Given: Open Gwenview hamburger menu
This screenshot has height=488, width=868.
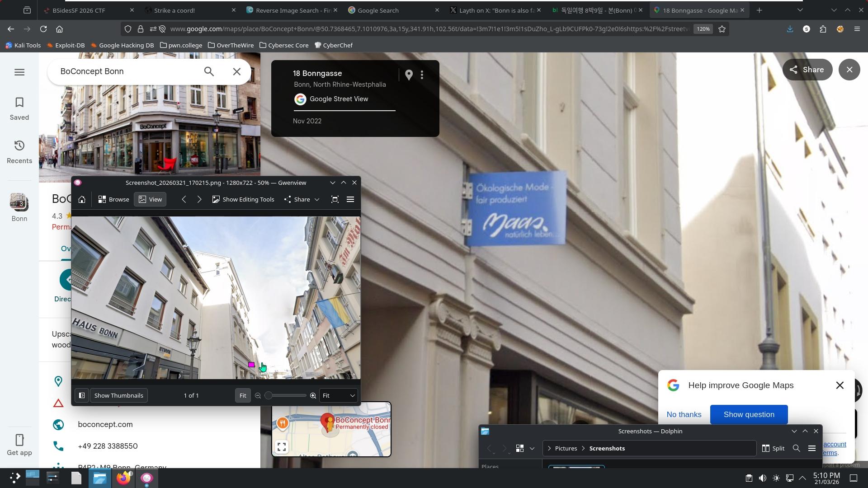Looking at the screenshot, I should tap(350, 199).
